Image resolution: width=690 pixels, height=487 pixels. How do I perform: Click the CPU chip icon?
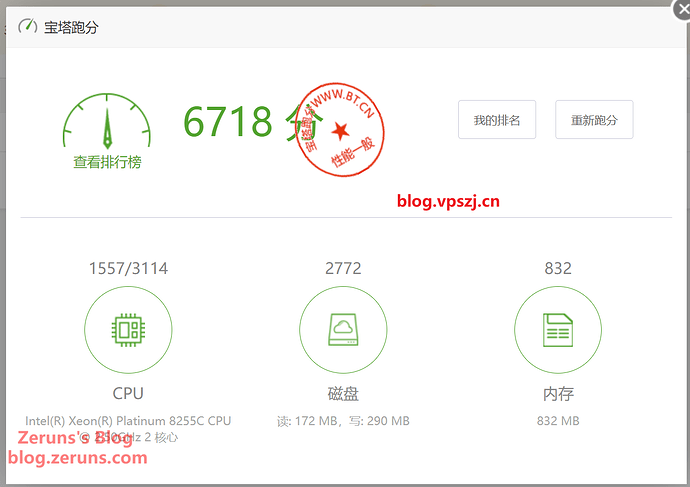click(128, 330)
